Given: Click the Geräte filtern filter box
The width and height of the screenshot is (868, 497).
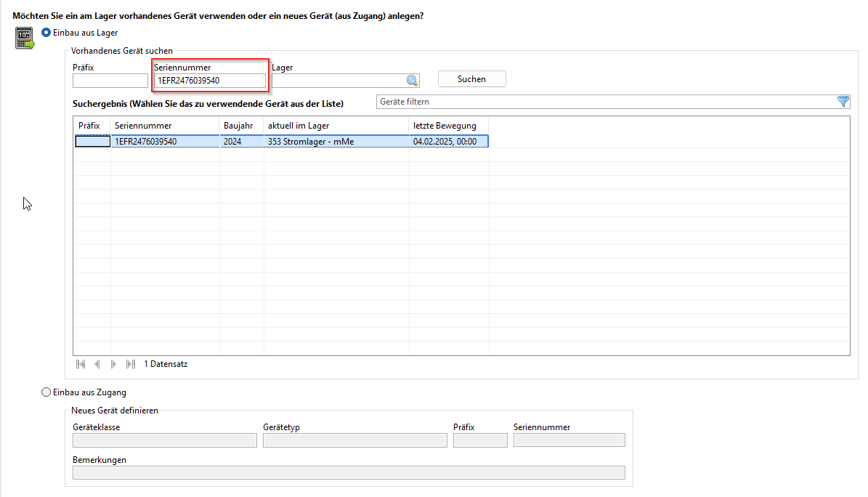Looking at the screenshot, I should (x=604, y=102).
